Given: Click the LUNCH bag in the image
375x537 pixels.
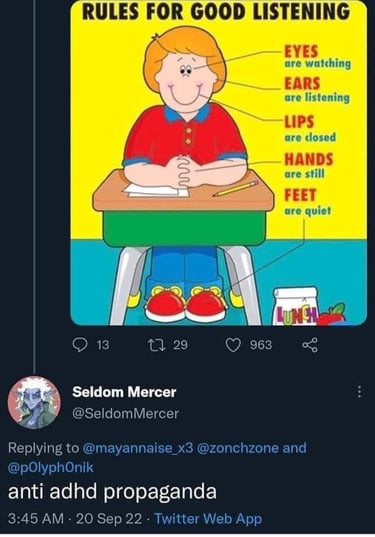Looking at the screenshot, I should [x=297, y=307].
